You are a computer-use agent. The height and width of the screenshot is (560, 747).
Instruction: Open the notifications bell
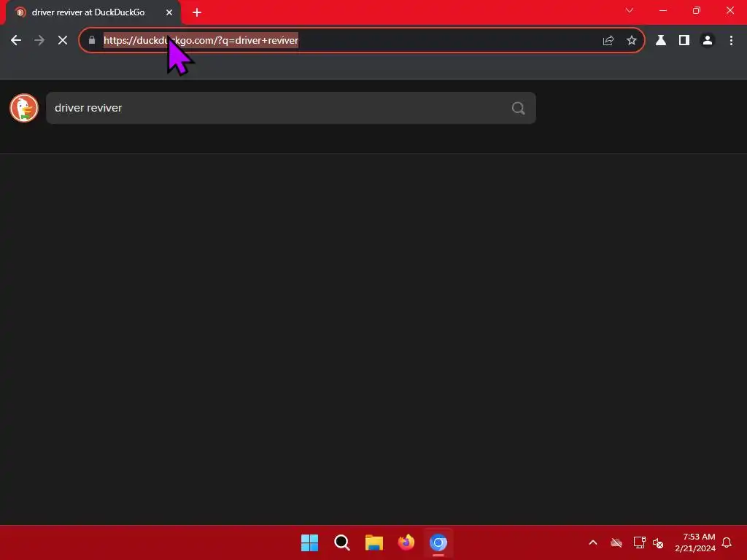click(x=727, y=542)
